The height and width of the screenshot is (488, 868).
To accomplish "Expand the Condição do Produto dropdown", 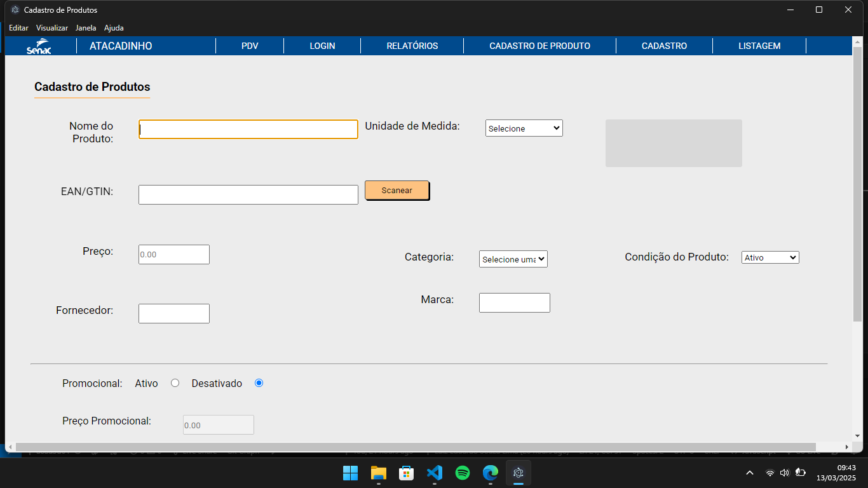I will (x=770, y=258).
